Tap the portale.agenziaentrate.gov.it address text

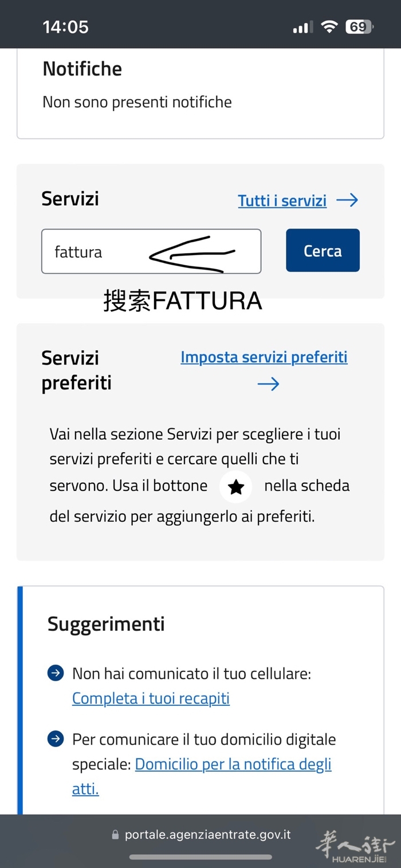pyautogui.click(x=207, y=835)
